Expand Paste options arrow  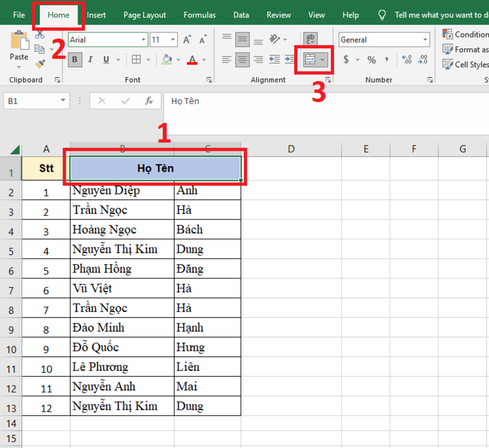19,67
